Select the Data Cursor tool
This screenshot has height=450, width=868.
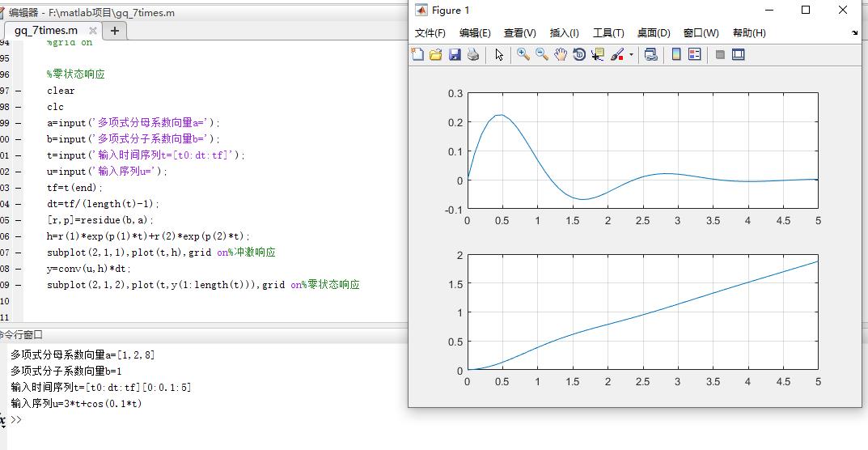click(x=597, y=54)
